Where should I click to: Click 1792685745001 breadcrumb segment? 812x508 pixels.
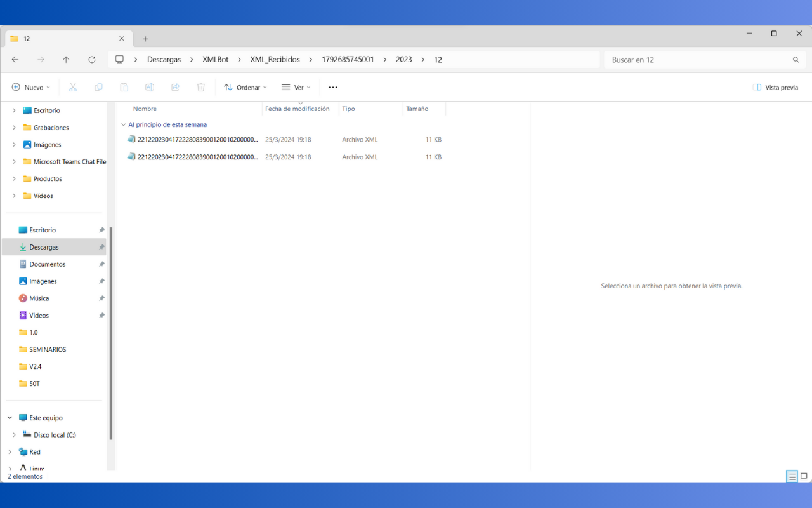point(348,60)
